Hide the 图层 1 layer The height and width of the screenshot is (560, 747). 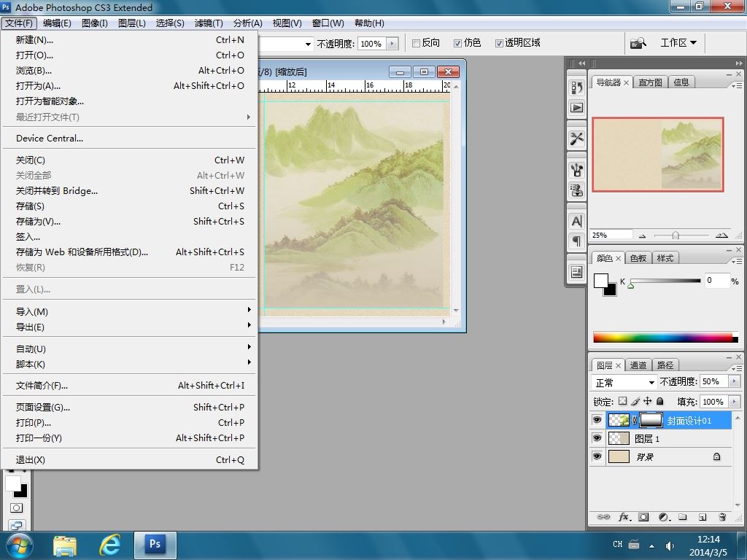(x=597, y=438)
